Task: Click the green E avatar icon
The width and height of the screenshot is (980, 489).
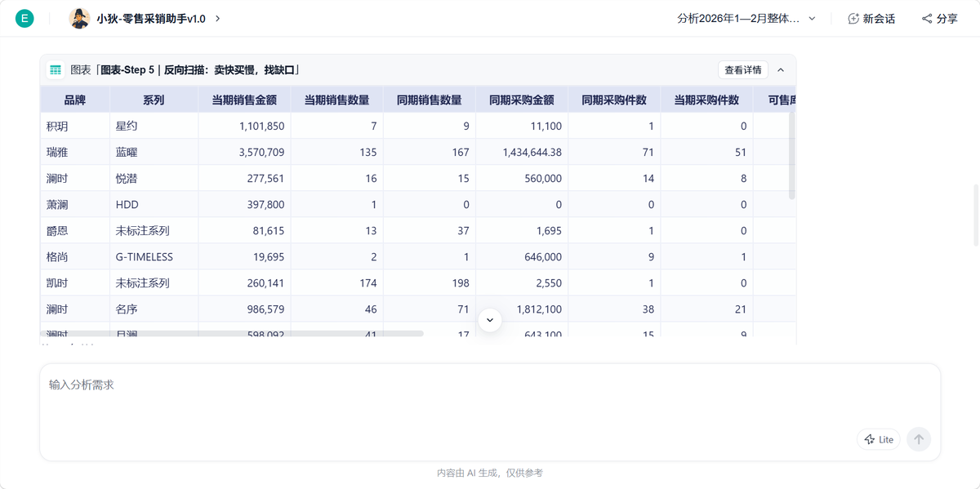Action: [24, 18]
